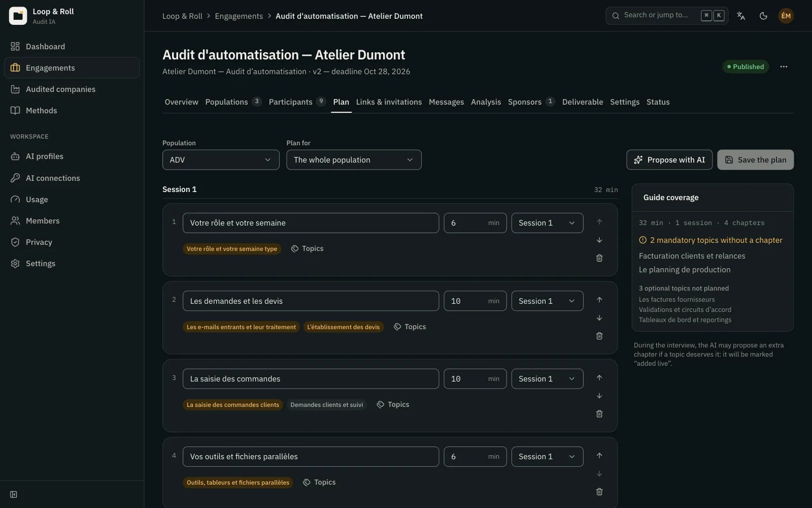Click the "Demandes clients et suivi" topic tag
This screenshot has width=812, height=508.
326,404
